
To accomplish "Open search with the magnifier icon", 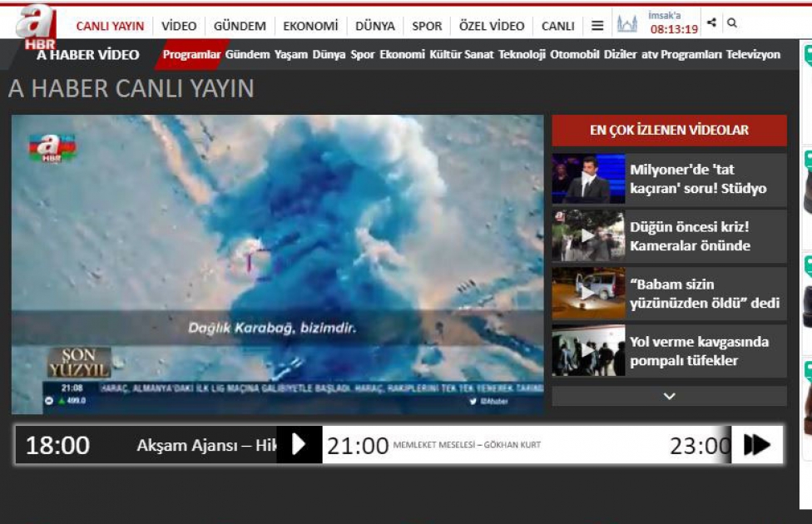I will (x=732, y=22).
